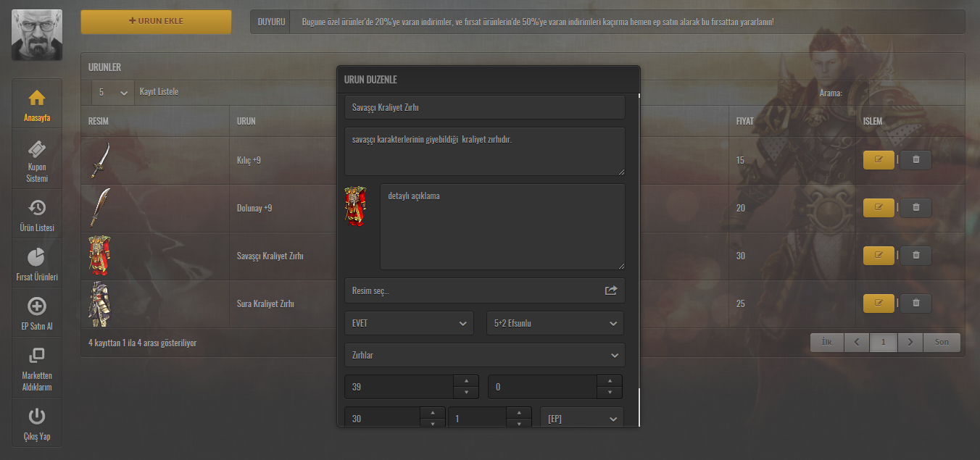Viewport: 980px width, 460px height.
Task: Decrease the value 39 stepper
Action: pyautogui.click(x=465, y=393)
